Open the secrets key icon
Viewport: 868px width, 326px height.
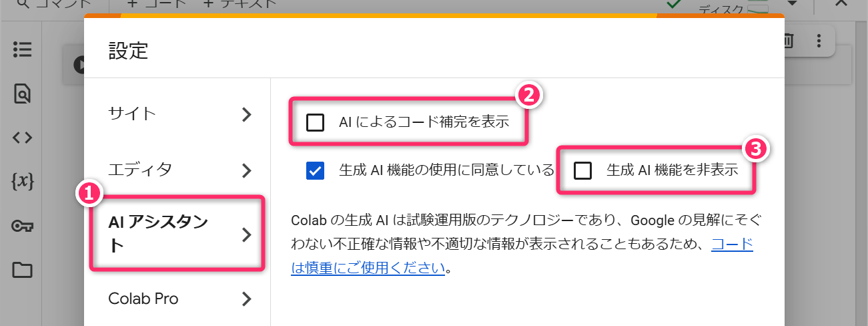[x=22, y=226]
